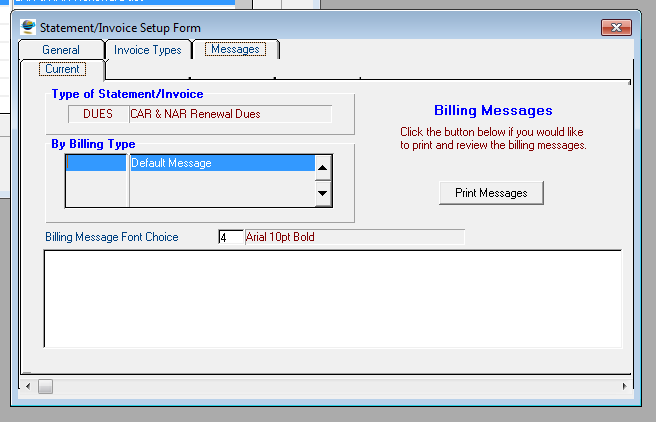
Task: Click the horizontal scrollbar left arrow
Action: click(x=28, y=386)
